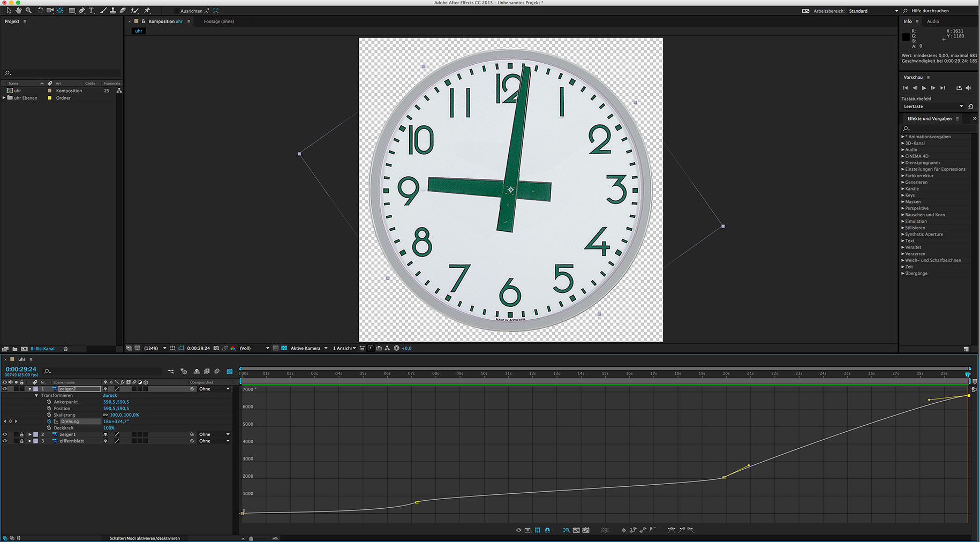Select the Puppet Pin tool

pyautogui.click(x=147, y=11)
